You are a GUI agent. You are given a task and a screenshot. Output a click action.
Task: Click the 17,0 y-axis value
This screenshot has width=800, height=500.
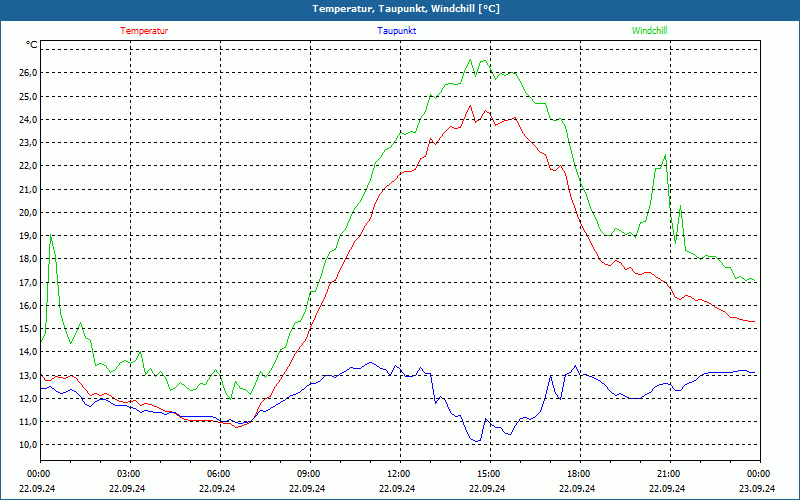29,282
